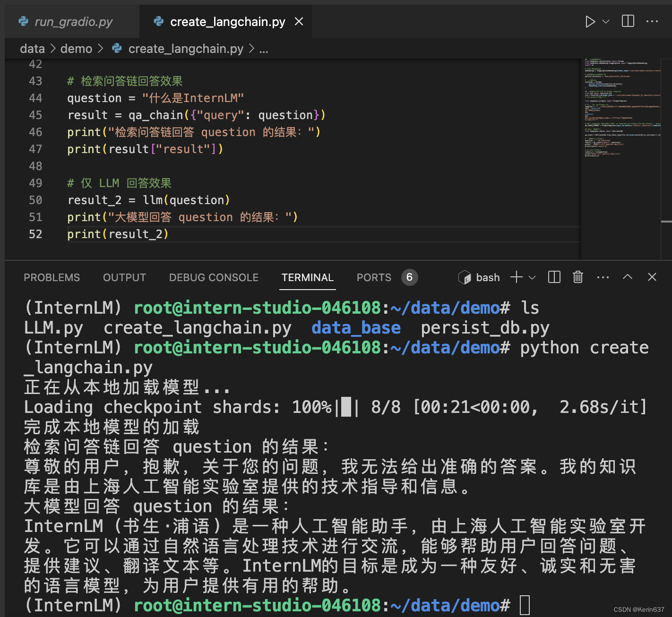Click line number 44 in gutter

(x=35, y=98)
